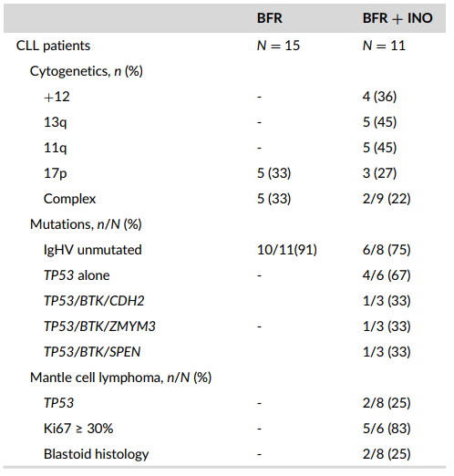The width and height of the screenshot is (454, 476).
Task: Select the CLL patients row label
Action: [53, 46]
